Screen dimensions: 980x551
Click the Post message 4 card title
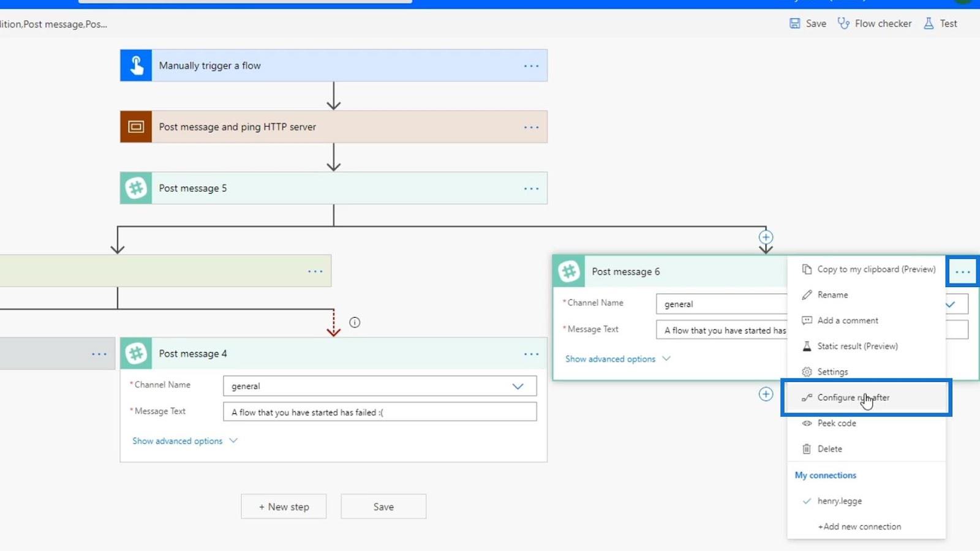[x=193, y=353]
